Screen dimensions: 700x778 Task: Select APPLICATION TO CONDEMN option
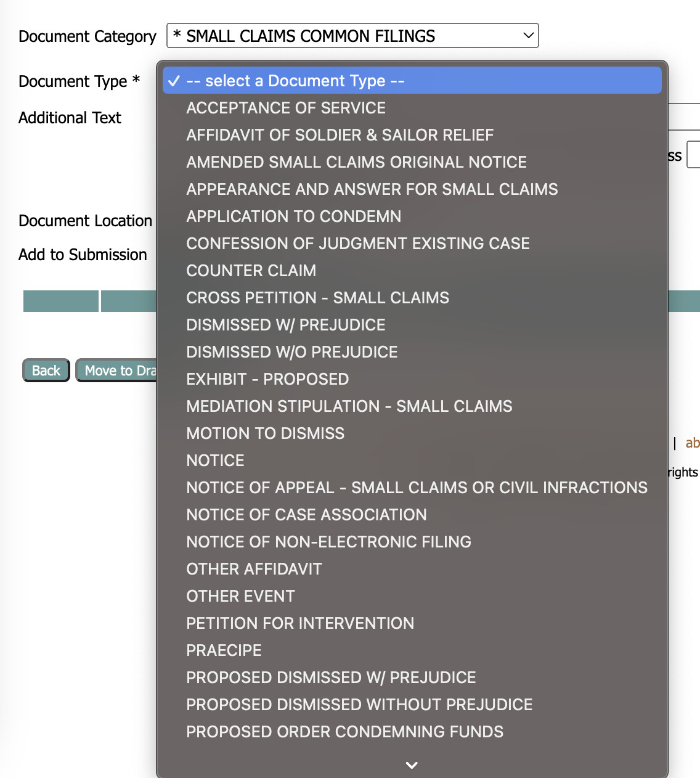pos(294,216)
